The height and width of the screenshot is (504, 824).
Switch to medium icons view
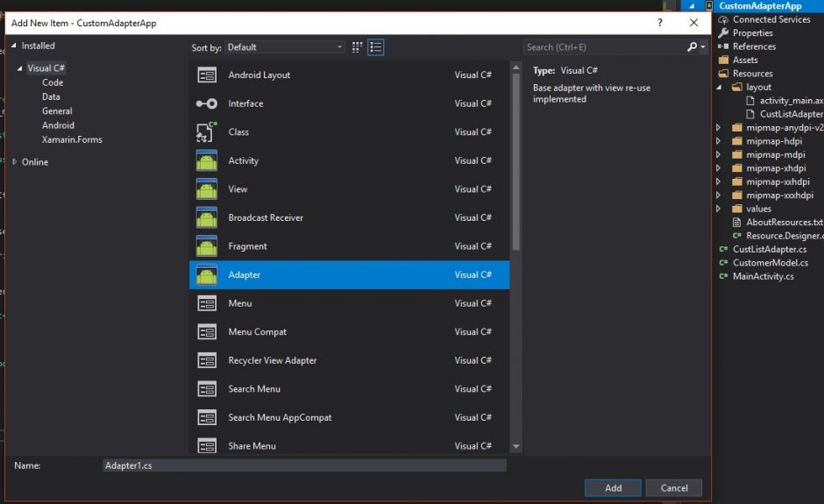coord(357,47)
